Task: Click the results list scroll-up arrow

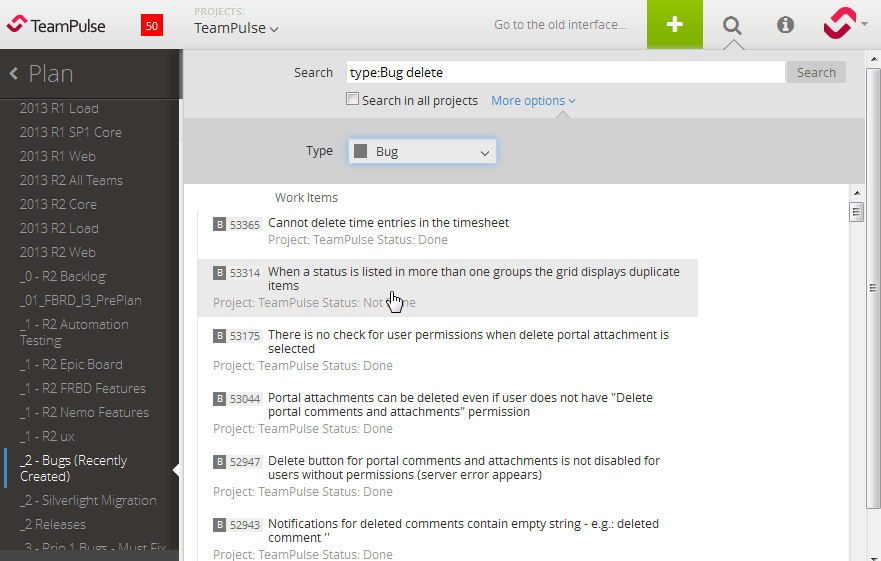Action: (x=856, y=193)
